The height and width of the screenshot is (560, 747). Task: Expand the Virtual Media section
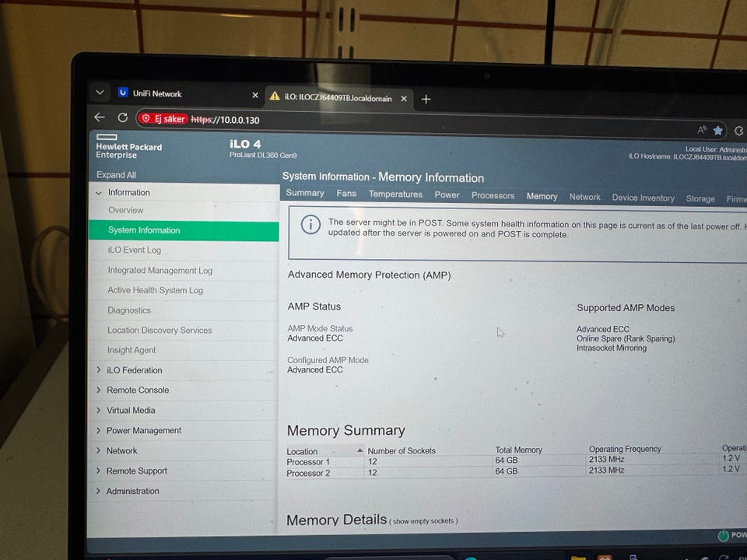click(x=99, y=410)
